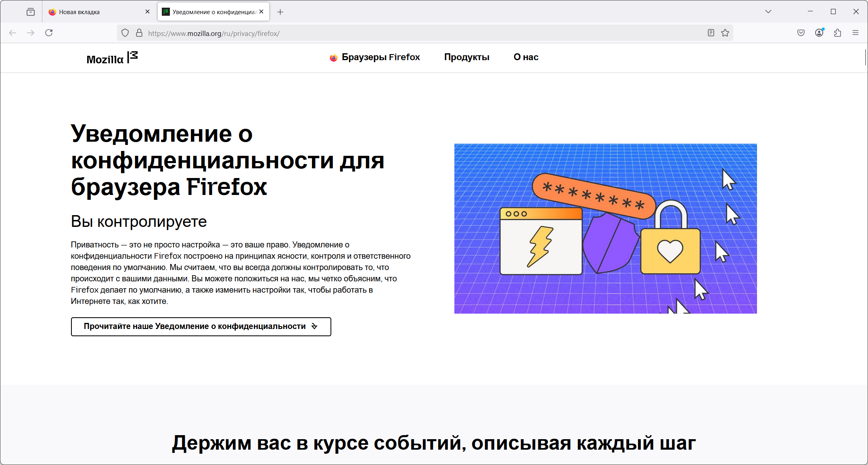868x465 pixels.
Task: Open the extensions puzzle icon
Action: coord(837,33)
